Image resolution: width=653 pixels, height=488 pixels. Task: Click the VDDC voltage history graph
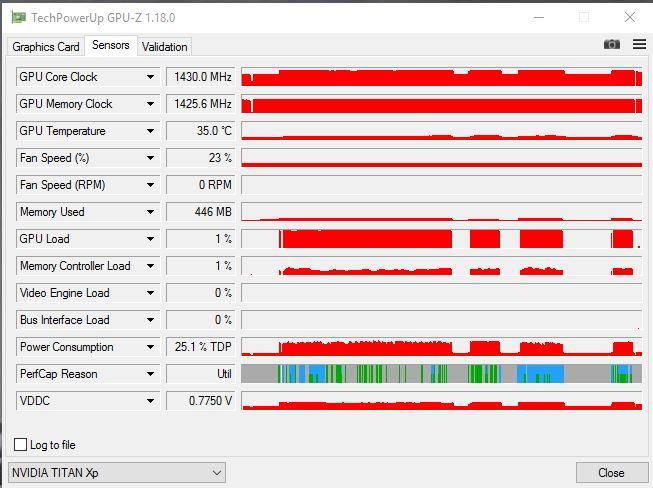tap(441, 401)
